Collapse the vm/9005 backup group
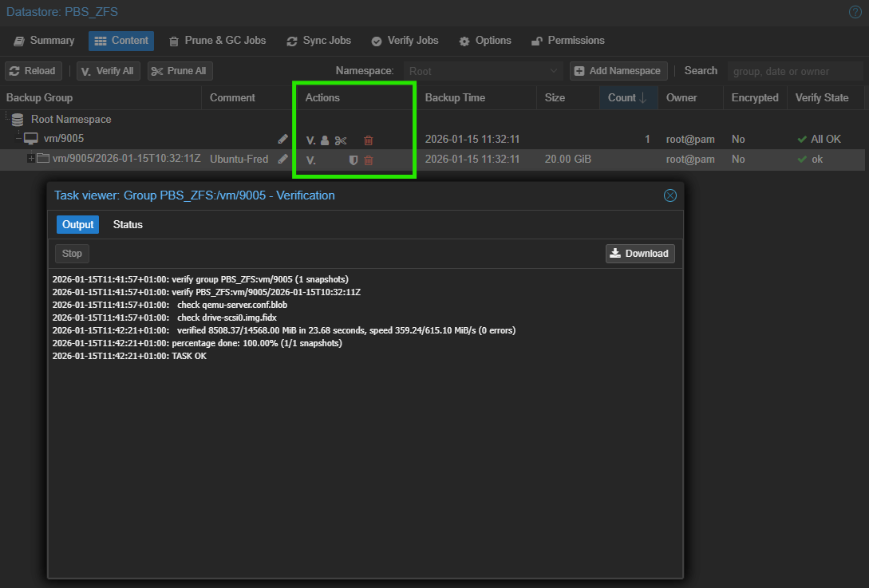 (x=18, y=139)
